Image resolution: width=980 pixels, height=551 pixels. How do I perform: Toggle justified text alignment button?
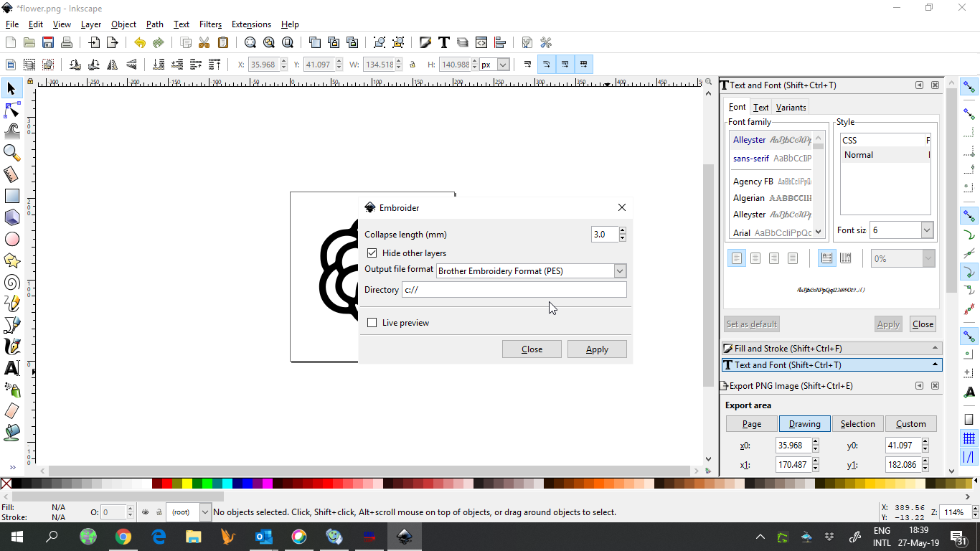coord(793,258)
